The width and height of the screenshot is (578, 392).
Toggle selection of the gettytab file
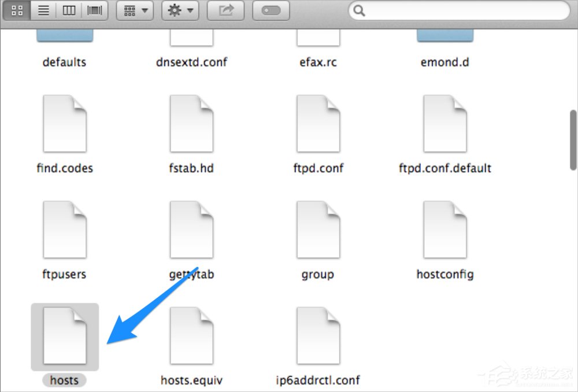click(191, 228)
